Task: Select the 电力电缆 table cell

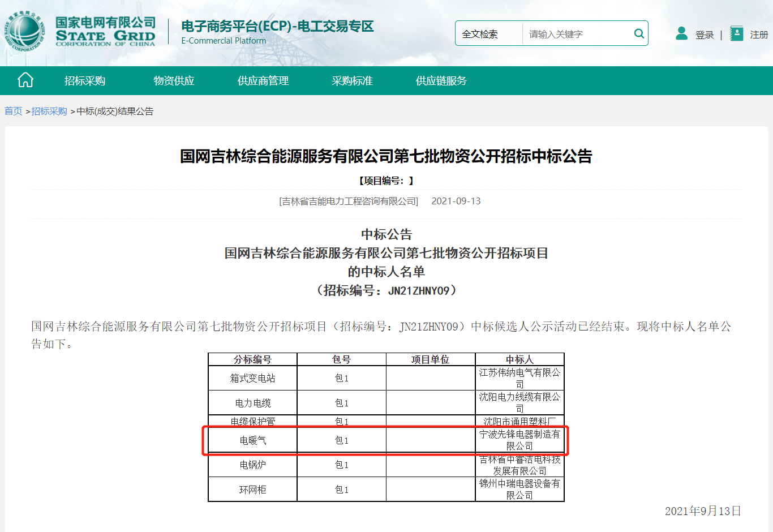Action: [x=252, y=403]
